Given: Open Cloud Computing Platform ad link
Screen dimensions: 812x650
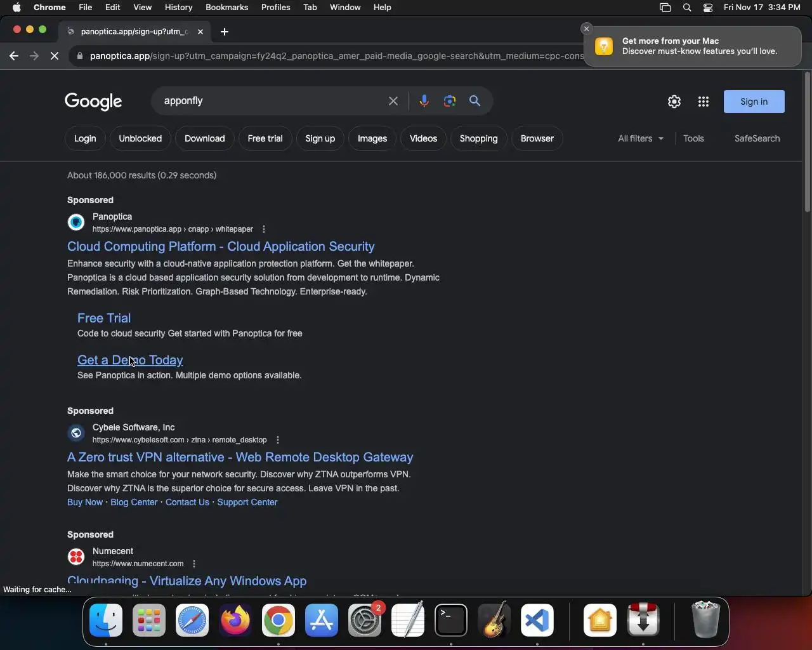Looking at the screenshot, I should 221,246.
